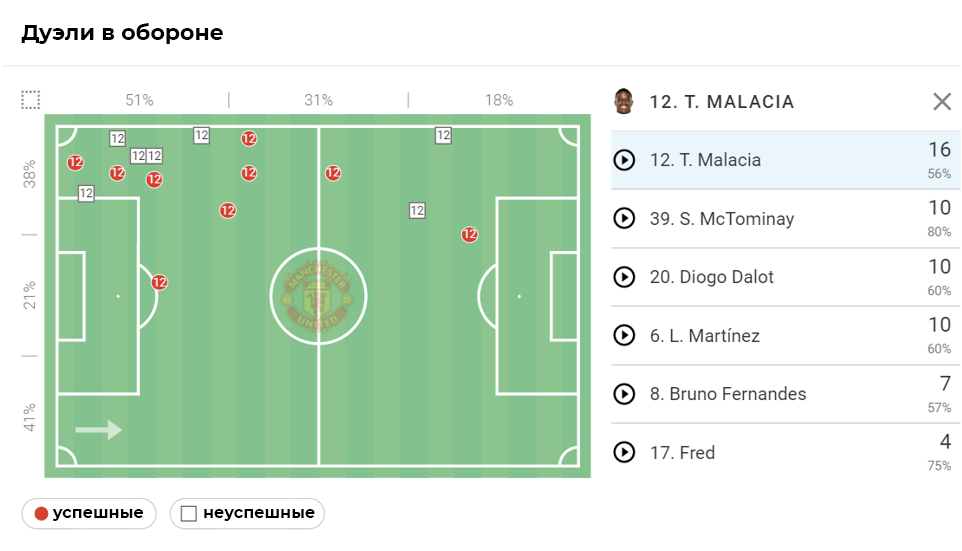Click successful duel marker inside penalty arc
The height and width of the screenshot is (551, 962).
pos(159,283)
